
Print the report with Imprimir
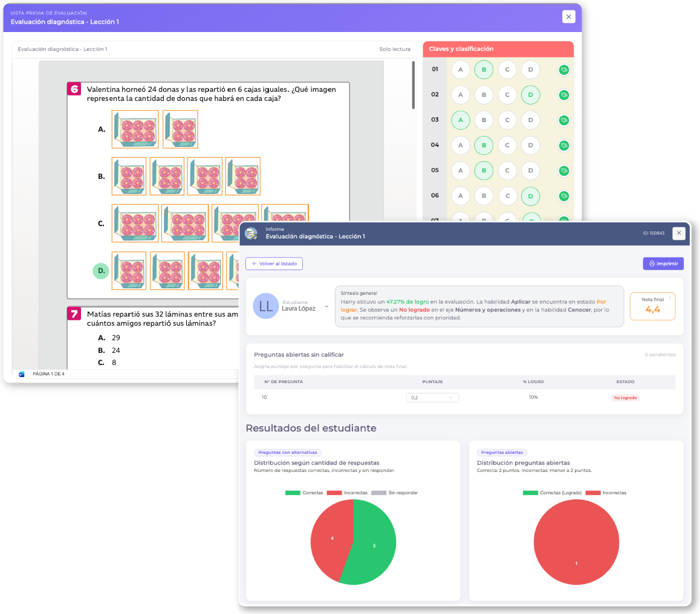click(x=663, y=263)
